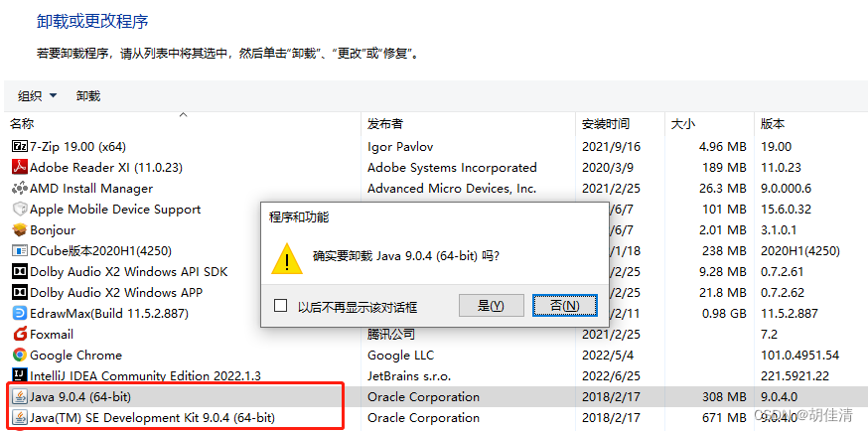
Task: Click version 101.0.4951.54
Action: point(799,355)
